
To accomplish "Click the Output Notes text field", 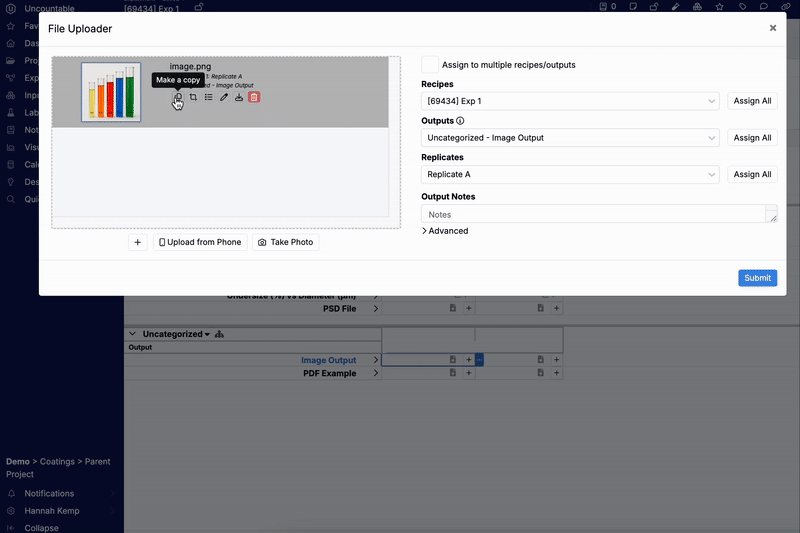I will pyautogui.click(x=595, y=214).
